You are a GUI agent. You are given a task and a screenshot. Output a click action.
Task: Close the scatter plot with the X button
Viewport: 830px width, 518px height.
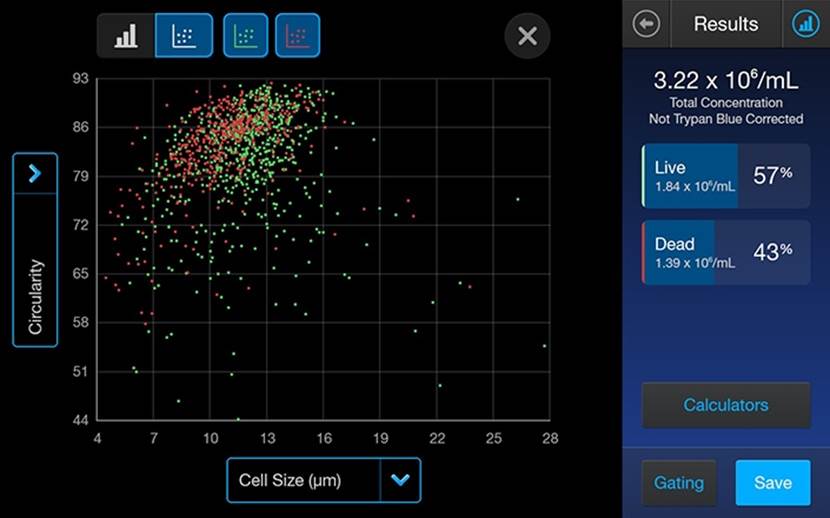click(x=527, y=36)
